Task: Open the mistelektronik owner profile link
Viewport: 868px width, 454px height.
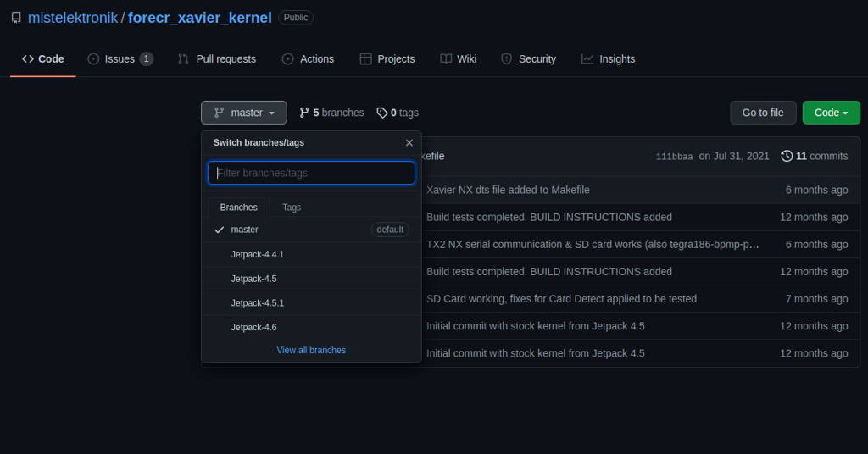Action: click(73, 18)
